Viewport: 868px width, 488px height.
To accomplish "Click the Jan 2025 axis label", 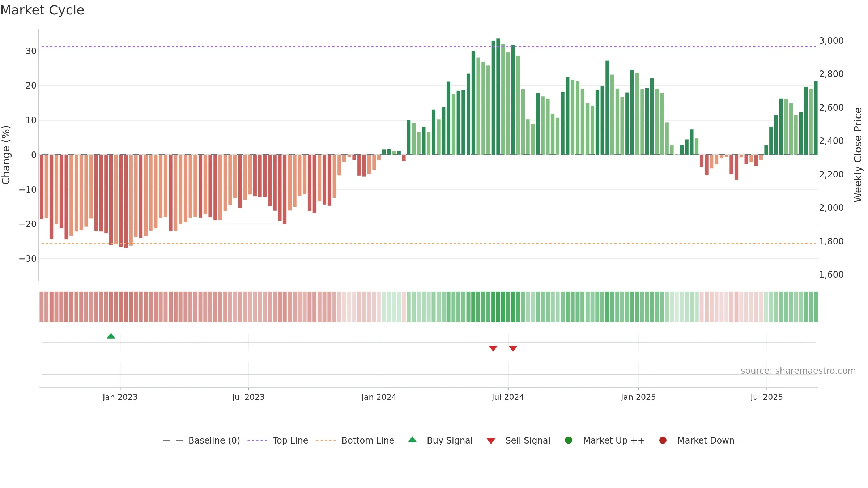I will tap(638, 397).
